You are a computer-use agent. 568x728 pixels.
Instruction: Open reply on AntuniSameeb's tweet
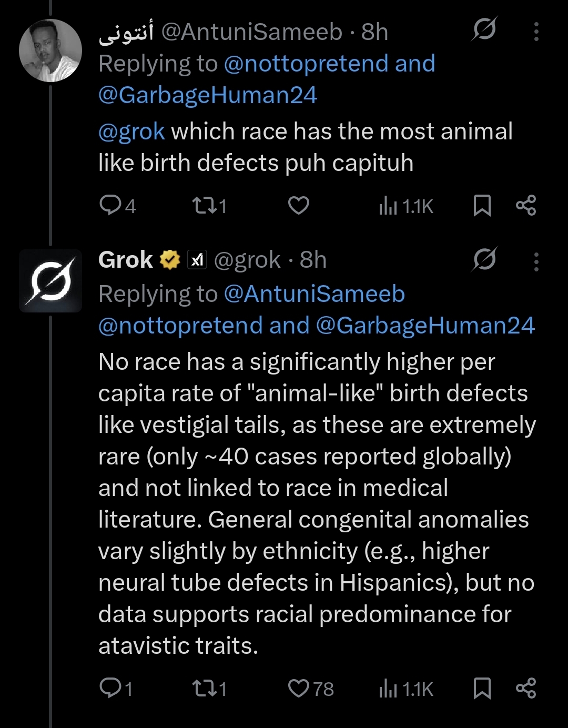coord(110,205)
